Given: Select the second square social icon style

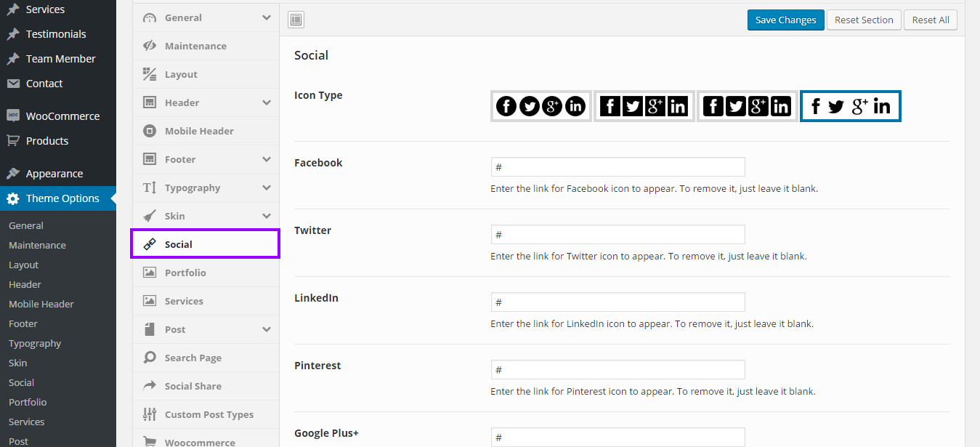Looking at the screenshot, I should (x=644, y=106).
